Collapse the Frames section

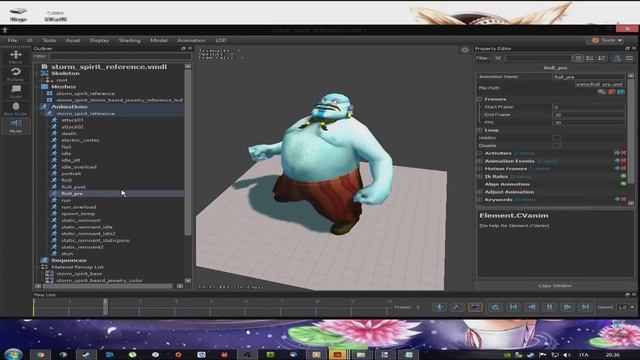[479, 99]
